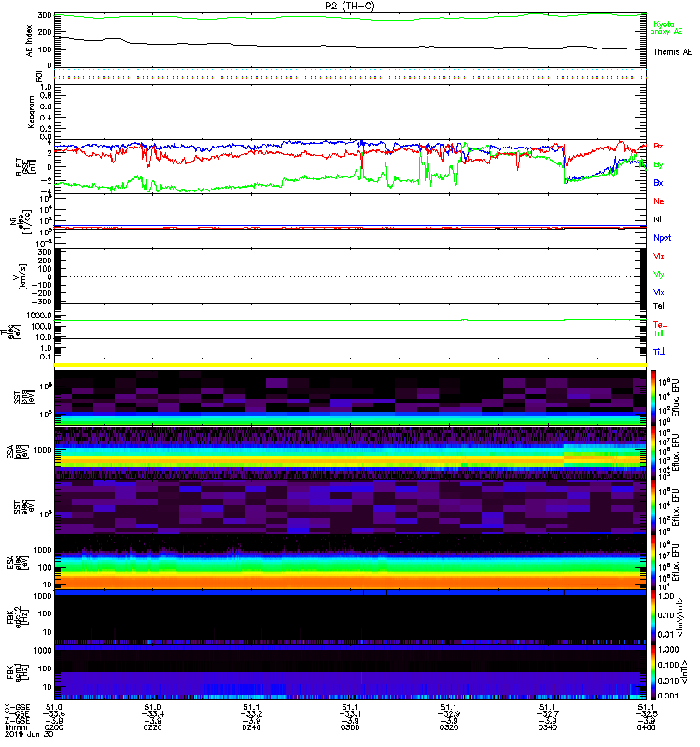Image resolution: width=700 pixels, height=747 pixels.
Task: Select the blue Bx legend entry
Action: point(658,182)
